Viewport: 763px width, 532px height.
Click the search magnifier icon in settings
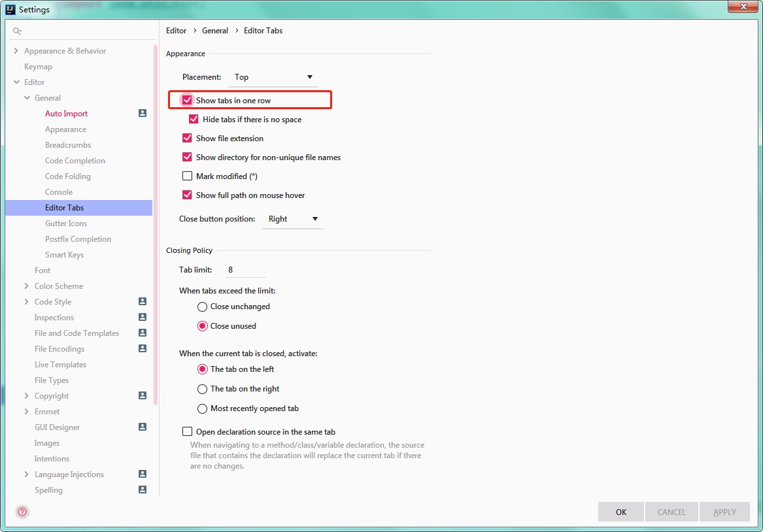[17, 31]
